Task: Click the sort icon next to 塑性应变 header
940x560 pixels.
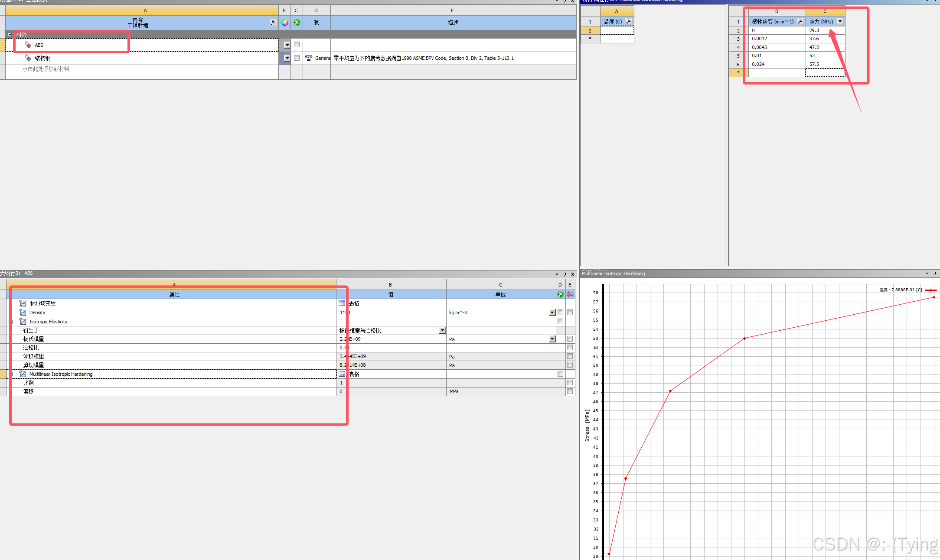Action: [800, 21]
